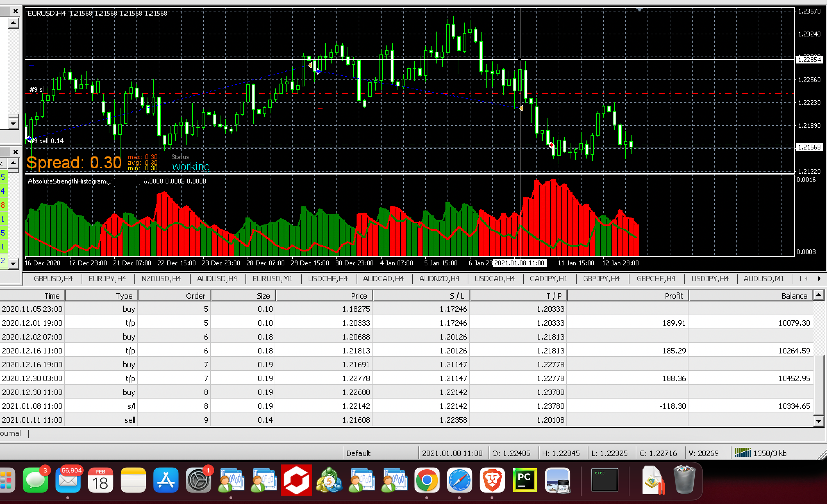
Task: Open the Brave browser icon
Action: pos(492,480)
